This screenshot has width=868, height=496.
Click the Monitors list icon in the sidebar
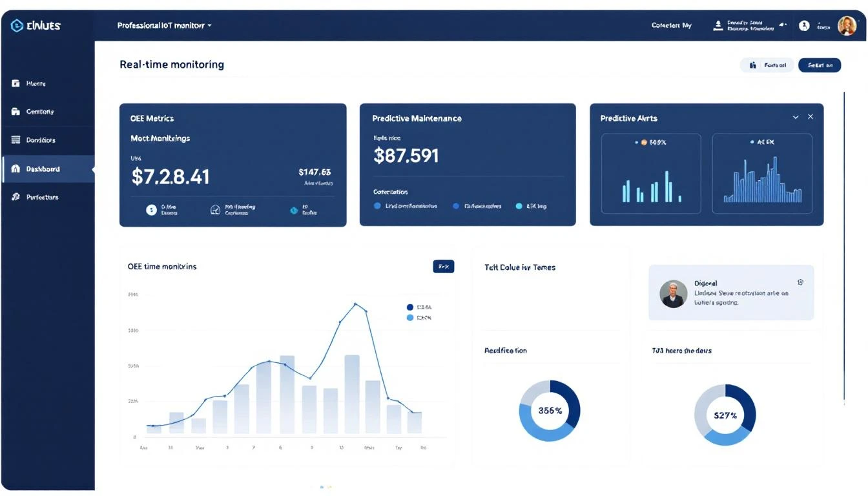tap(15, 139)
